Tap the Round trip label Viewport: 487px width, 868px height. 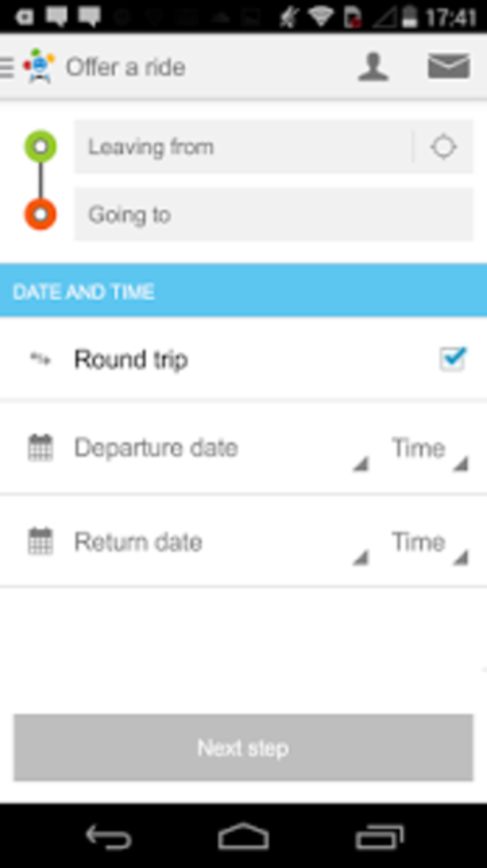(131, 359)
